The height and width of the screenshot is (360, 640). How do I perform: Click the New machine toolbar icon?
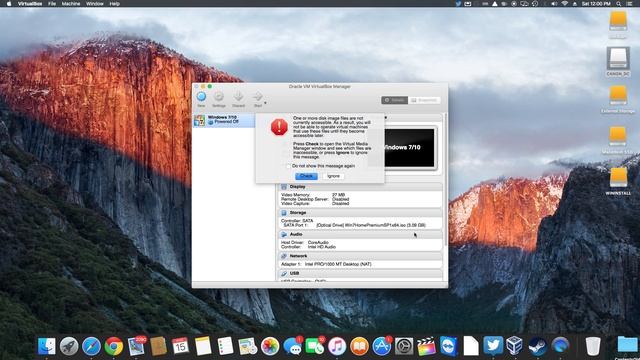tap(201, 97)
